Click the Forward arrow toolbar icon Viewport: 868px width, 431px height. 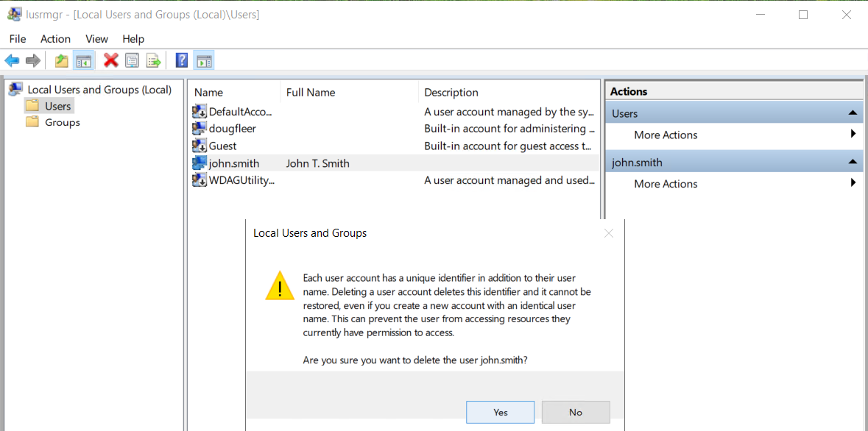tap(32, 60)
